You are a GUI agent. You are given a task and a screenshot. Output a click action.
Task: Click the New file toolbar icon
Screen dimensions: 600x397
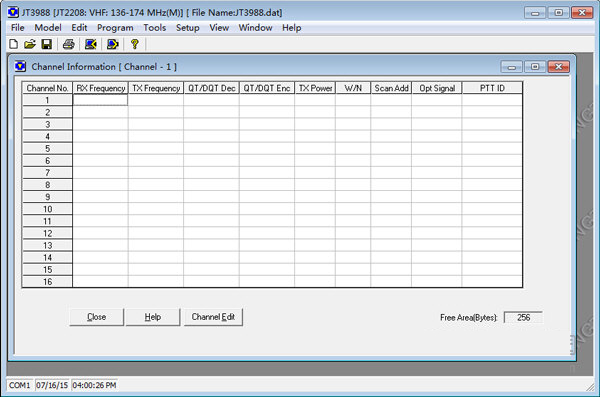[x=13, y=44]
